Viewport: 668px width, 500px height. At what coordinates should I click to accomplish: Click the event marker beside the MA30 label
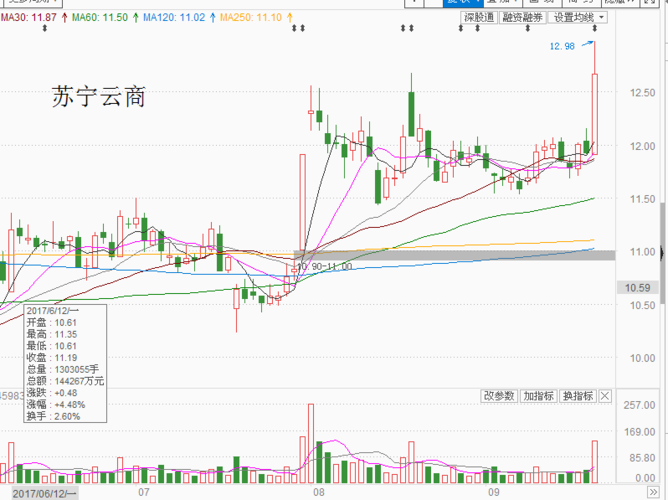(45, 29)
